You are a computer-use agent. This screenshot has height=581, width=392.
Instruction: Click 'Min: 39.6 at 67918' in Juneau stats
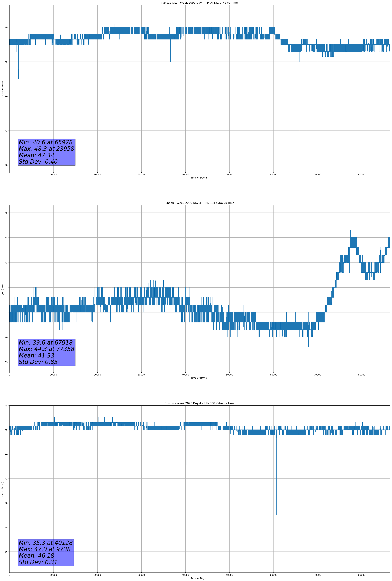coord(46,343)
